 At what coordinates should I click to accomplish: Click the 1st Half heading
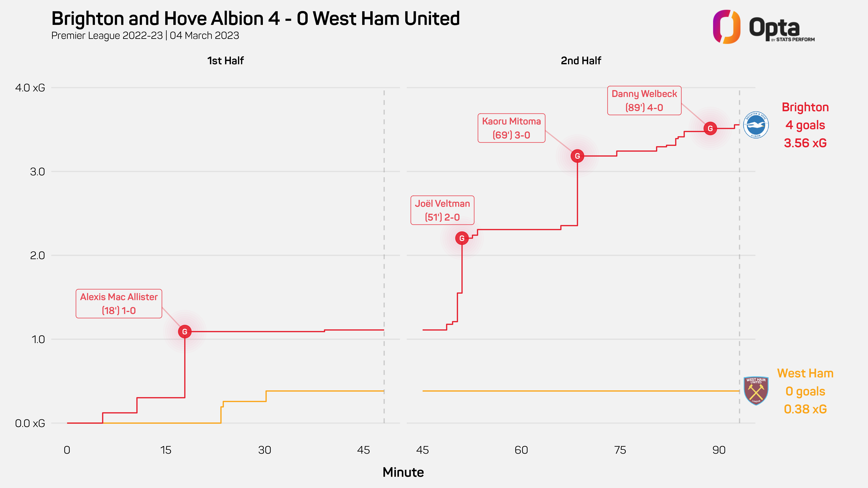[x=225, y=61]
